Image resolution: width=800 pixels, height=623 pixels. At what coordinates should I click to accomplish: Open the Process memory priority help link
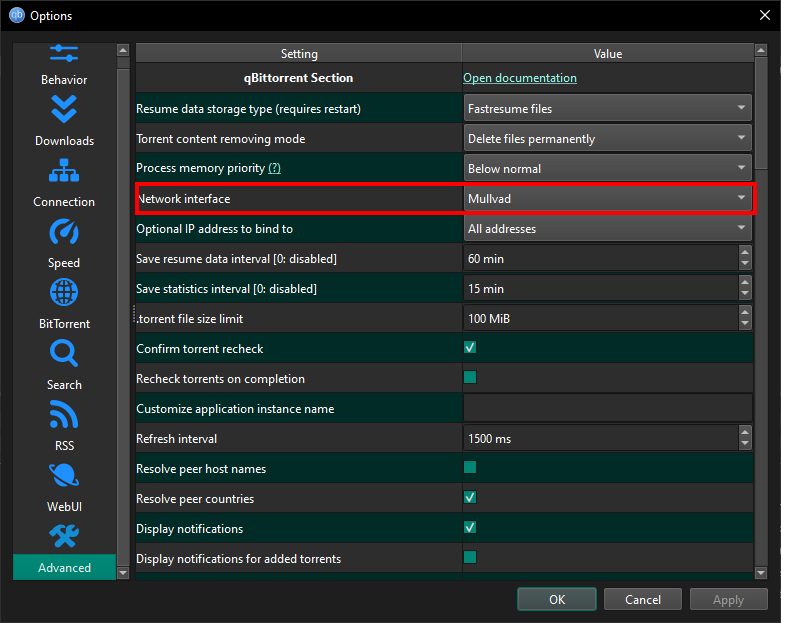coord(274,168)
